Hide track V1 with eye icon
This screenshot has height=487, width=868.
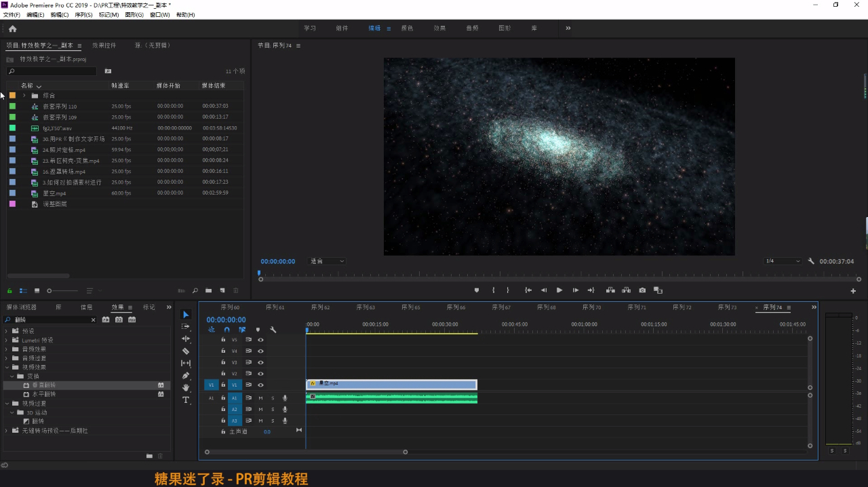point(260,385)
